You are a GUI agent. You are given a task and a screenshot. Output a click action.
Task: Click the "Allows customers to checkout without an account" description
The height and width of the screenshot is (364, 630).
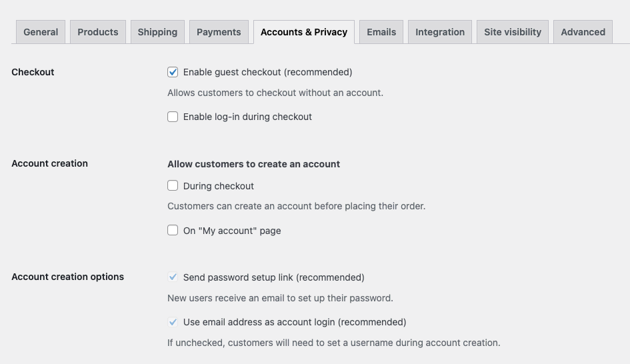click(x=275, y=93)
